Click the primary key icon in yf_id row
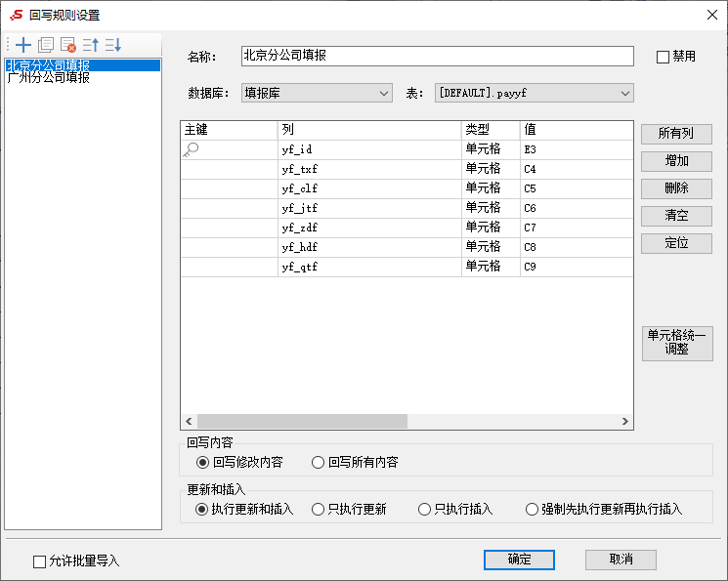The width and height of the screenshot is (728, 581). click(x=191, y=149)
